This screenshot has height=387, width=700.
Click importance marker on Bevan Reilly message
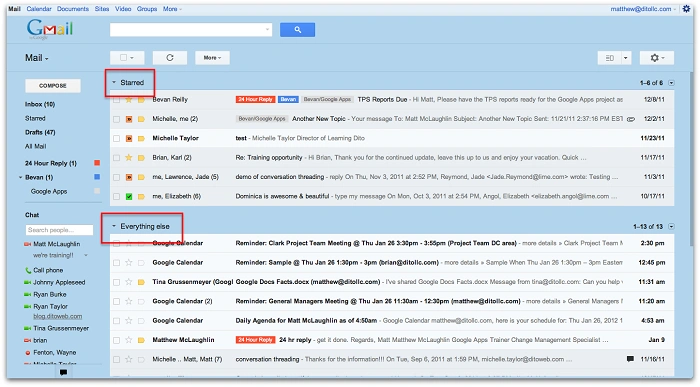pyautogui.click(x=141, y=100)
